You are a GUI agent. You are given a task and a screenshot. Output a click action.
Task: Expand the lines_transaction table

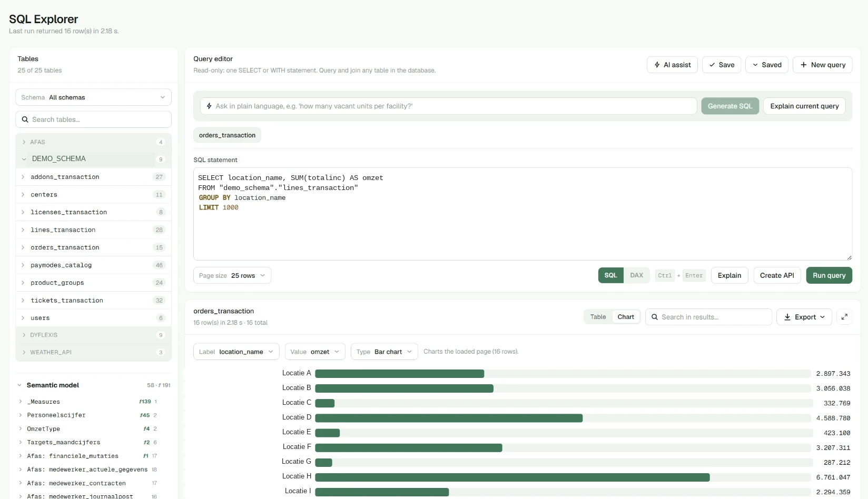tap(93, 230)
